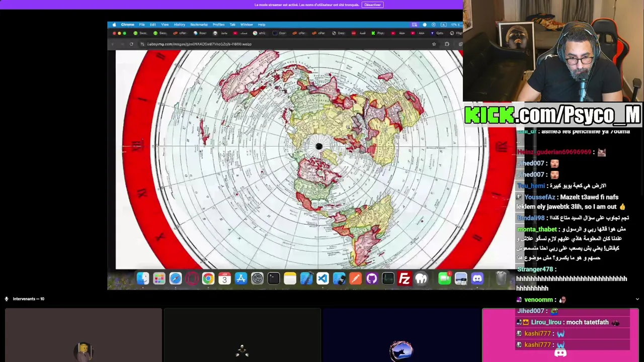Open System Settings gear in Dock

tap(257, 279)
